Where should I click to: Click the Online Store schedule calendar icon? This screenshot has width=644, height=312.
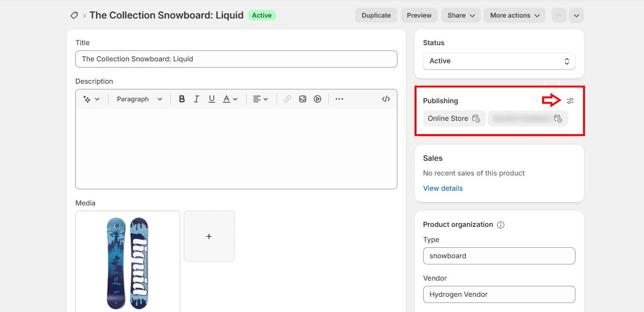click(x=476, y=118)
